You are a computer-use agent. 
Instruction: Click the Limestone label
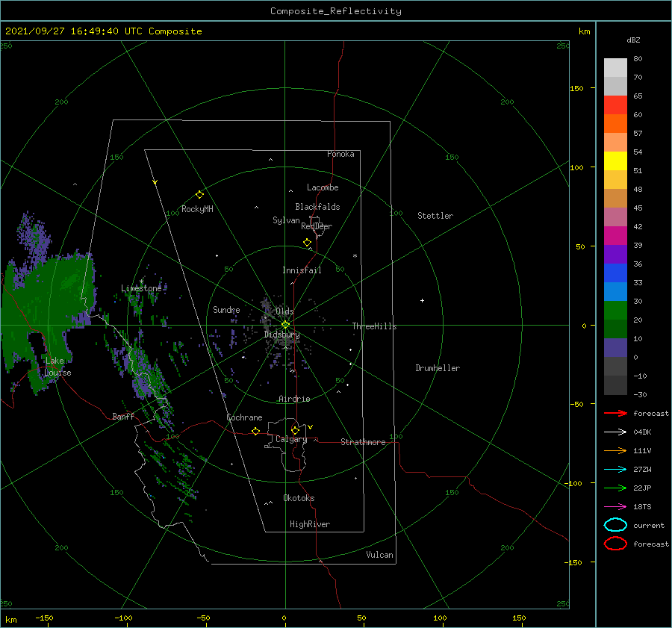click(x=141, y=288)
